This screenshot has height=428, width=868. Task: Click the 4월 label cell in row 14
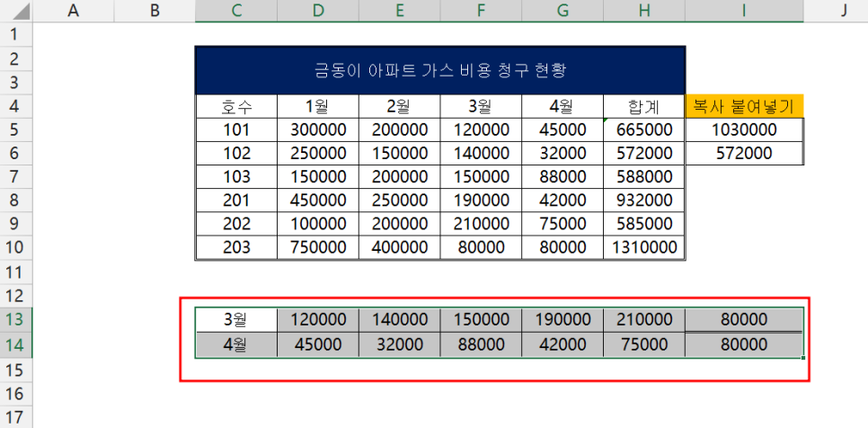pyautogui.click(x=236, y=345)
